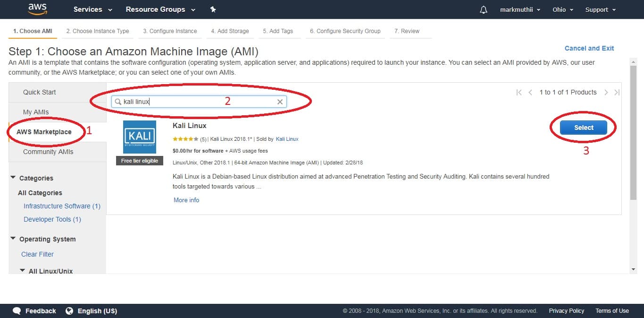Click the Kali Linux logo thumbnail
The height and width of the screenshot is (318, 644).
(x=140, y=137)
